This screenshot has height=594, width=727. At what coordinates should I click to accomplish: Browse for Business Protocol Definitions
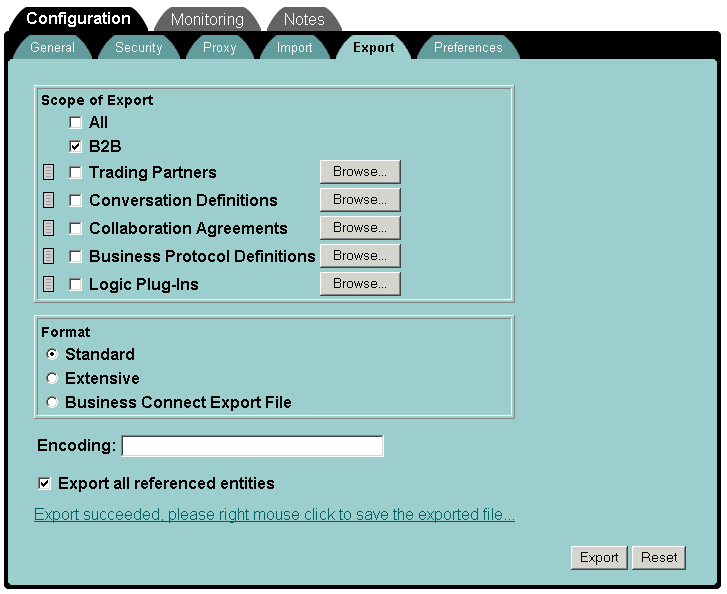(360, 255)
